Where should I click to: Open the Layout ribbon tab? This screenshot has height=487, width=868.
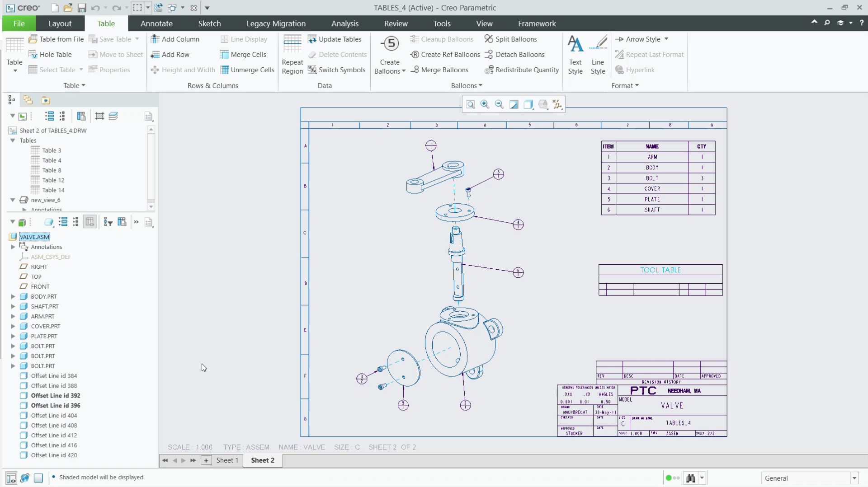click(x=60, y=23)
